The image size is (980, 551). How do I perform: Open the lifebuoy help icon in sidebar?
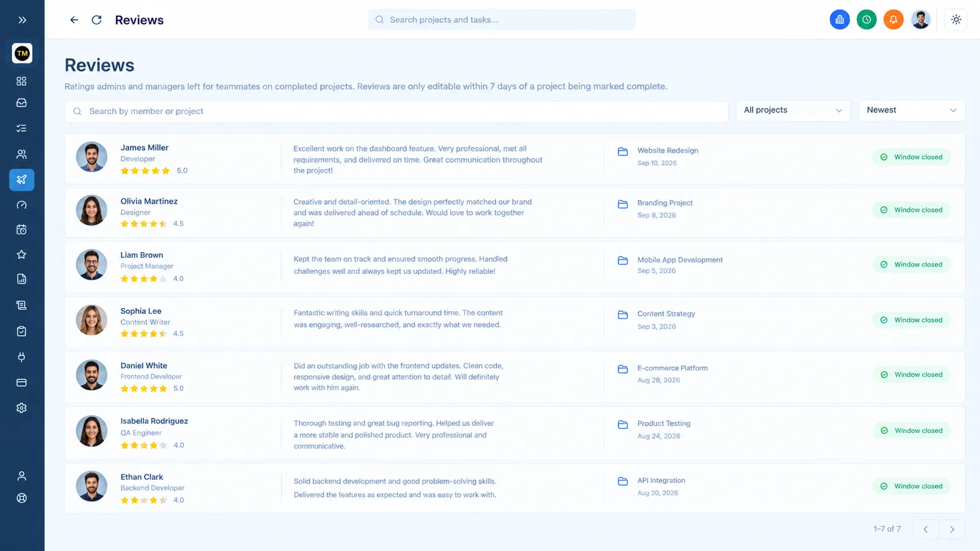point(22,498)
